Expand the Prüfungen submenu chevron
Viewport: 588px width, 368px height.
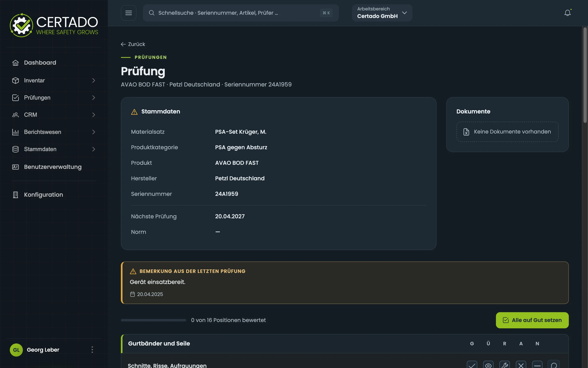point(94,98)
